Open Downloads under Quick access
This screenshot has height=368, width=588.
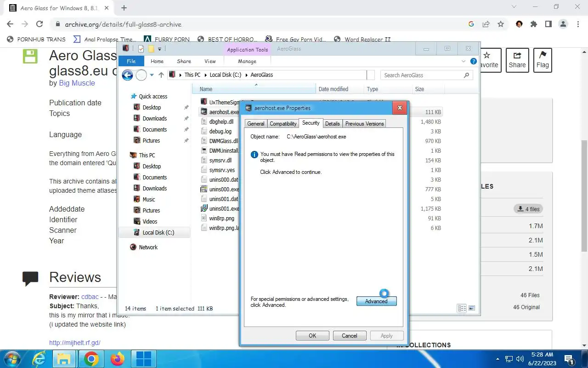tap(154, 118)
